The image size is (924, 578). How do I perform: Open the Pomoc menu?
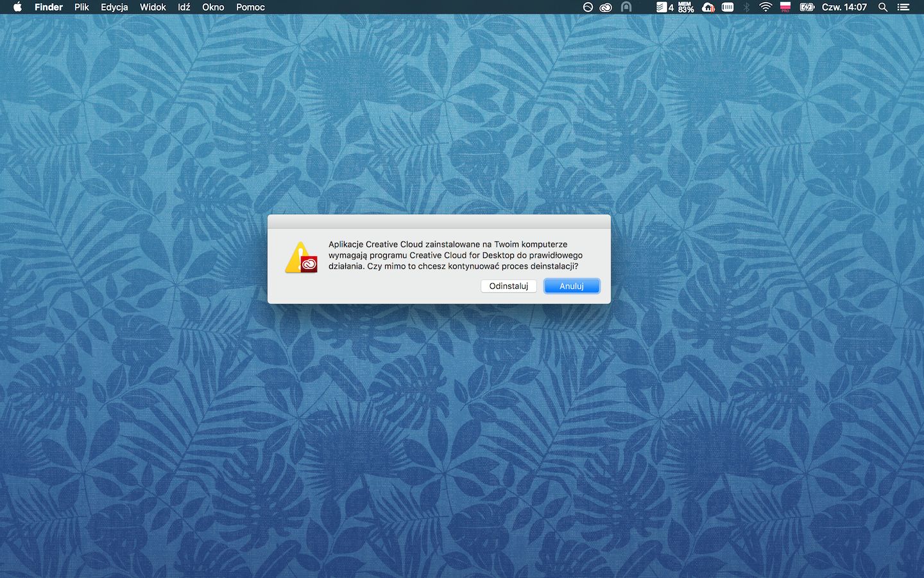coord(250,7)
